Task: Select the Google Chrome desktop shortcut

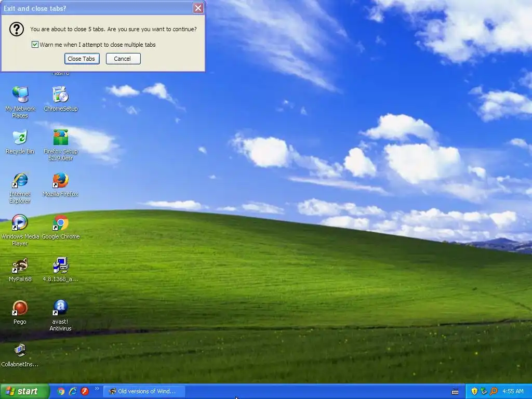Action: tap(60, 227)
